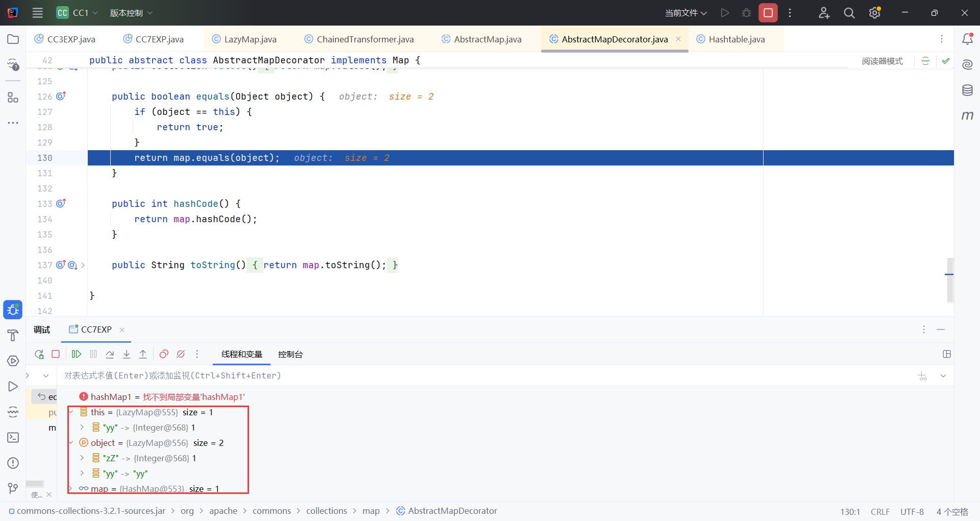Screen dimensions: 980x521
Task: Switch to the console tab in debugger
Action: [290, 354]
